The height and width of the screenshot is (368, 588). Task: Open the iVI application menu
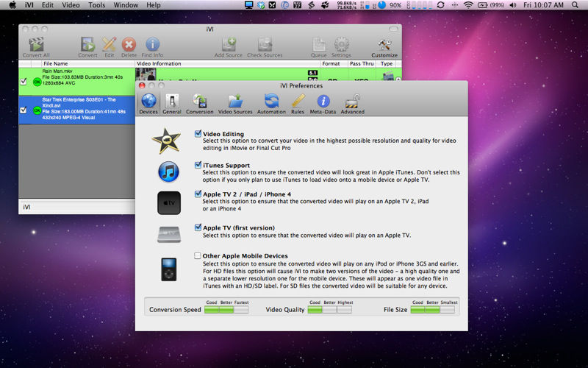pos(29,5)
